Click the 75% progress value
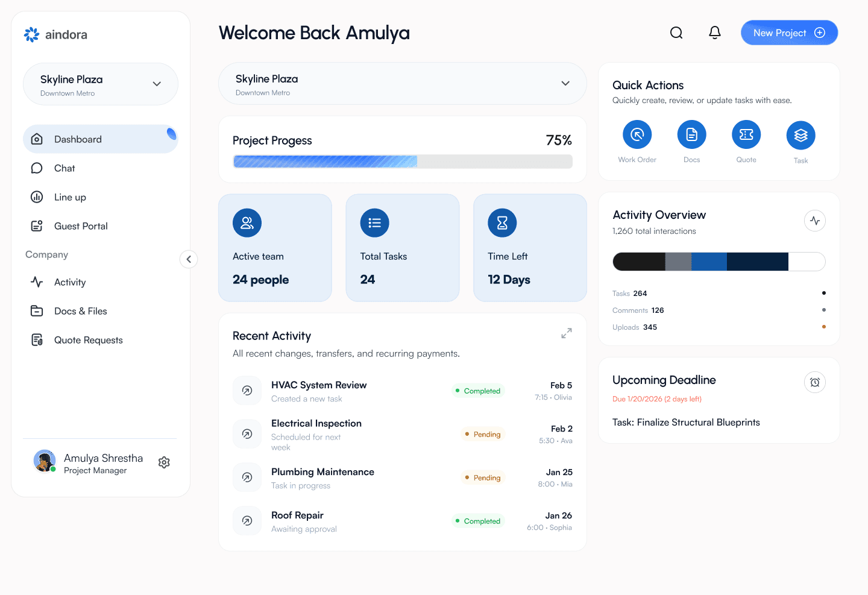The image size is (868, 595). pyautogui.click(x=559, y=140)
